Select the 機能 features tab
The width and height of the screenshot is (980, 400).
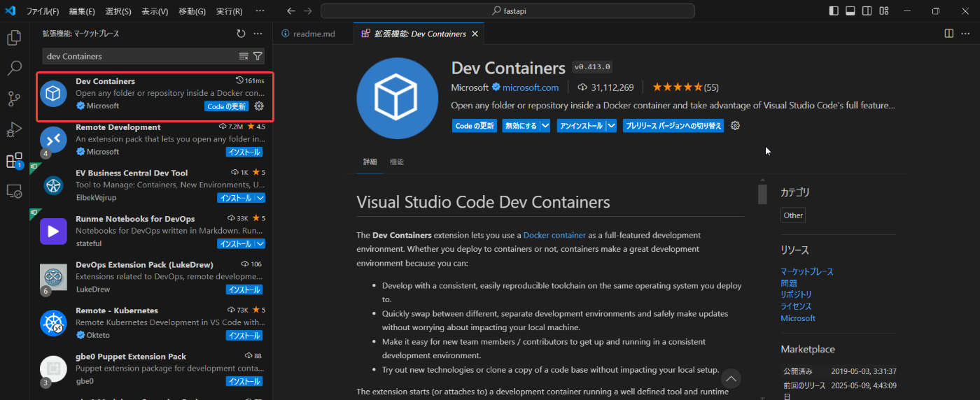(397, 162)
